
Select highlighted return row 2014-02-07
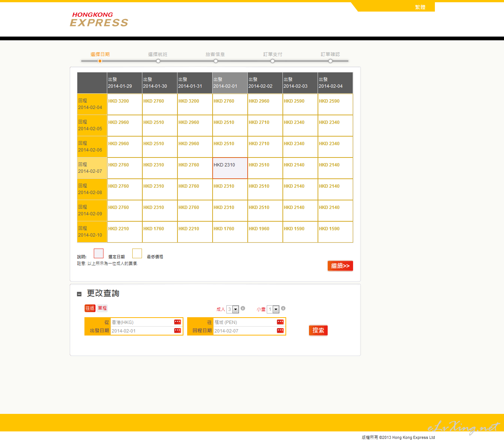point(92,168)
